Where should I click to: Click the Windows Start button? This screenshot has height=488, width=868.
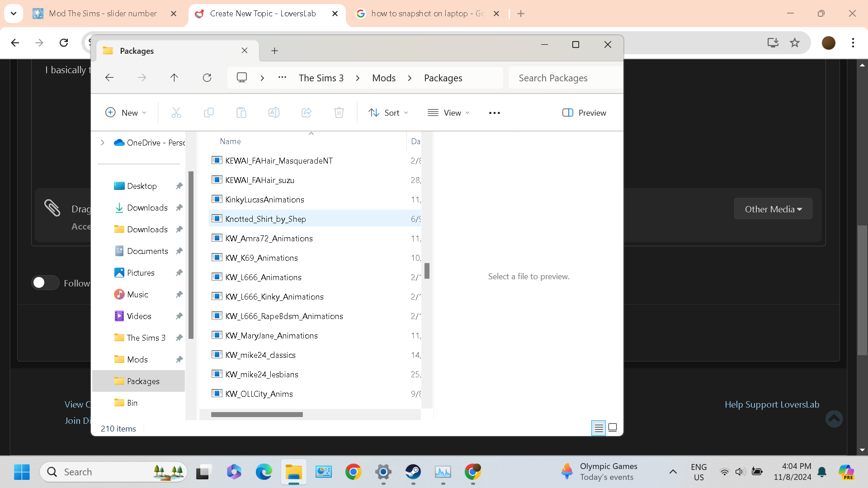[x=22, y=472]
